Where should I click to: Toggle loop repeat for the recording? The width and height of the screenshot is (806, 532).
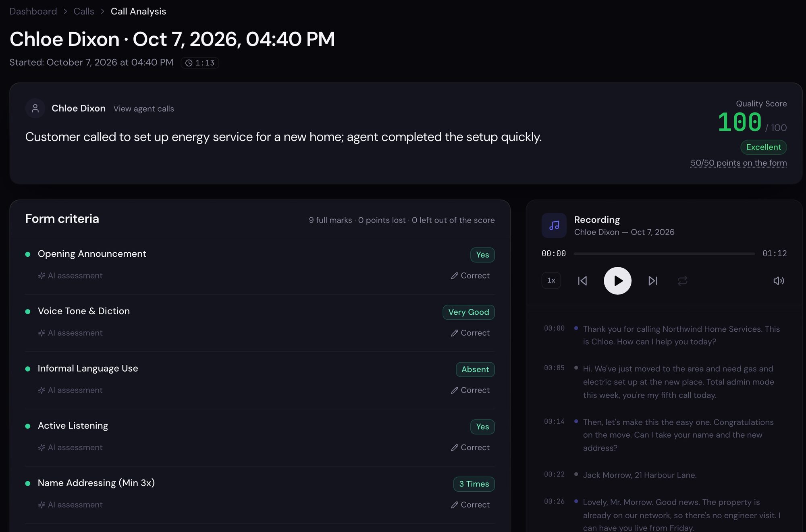682,281
